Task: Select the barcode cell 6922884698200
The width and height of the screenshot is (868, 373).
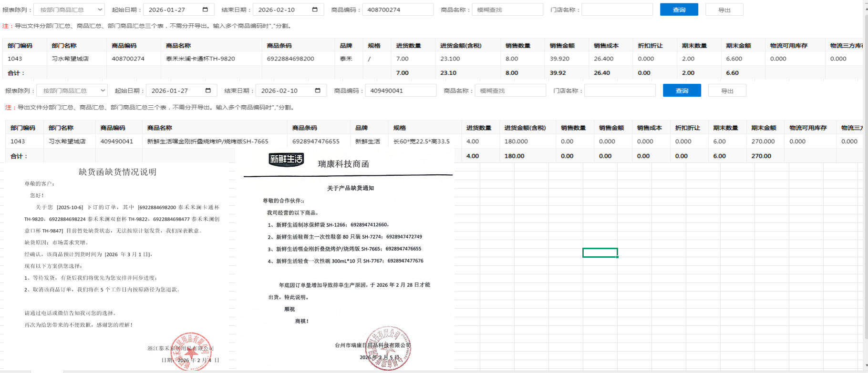Action: coord(290,59)
